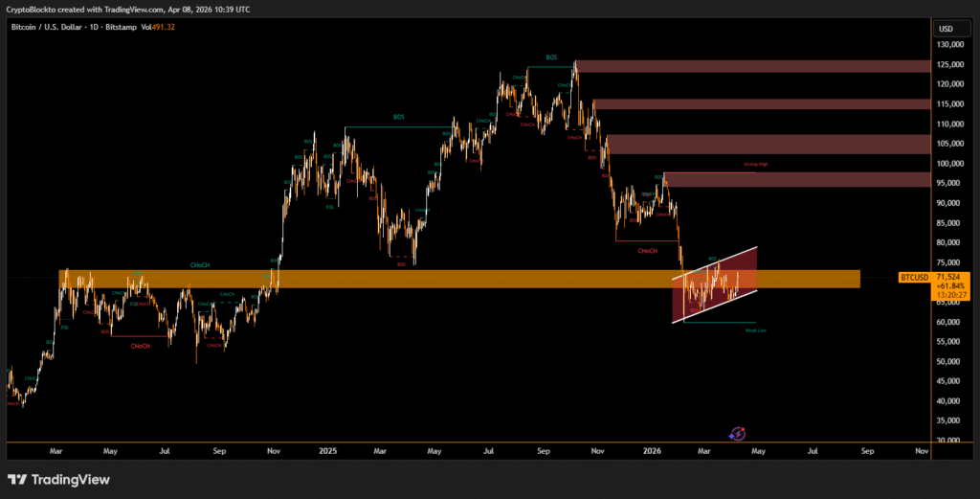
Task: Select the red ascending channel drawing
Action: coord(713,287)
